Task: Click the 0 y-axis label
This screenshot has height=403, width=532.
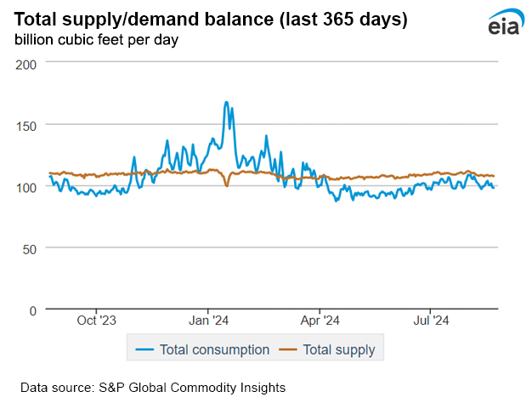Action: pyautogui.click(x=33, y=310)
